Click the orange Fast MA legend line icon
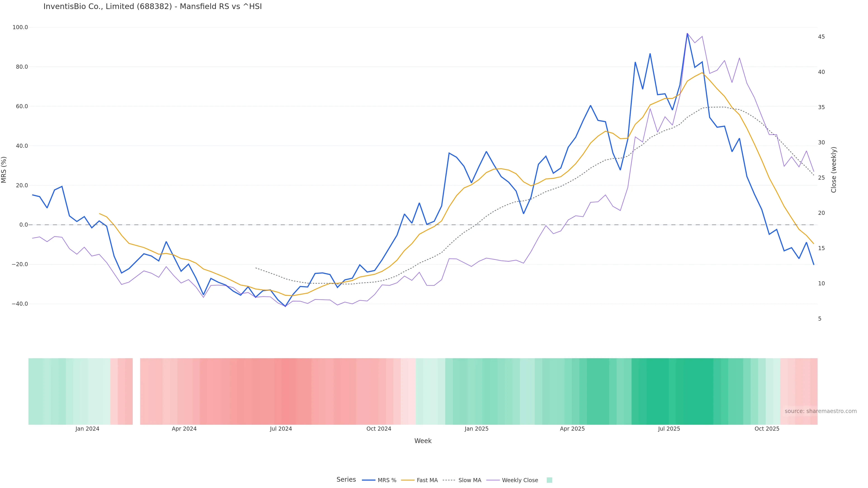 tap(408, 480)
